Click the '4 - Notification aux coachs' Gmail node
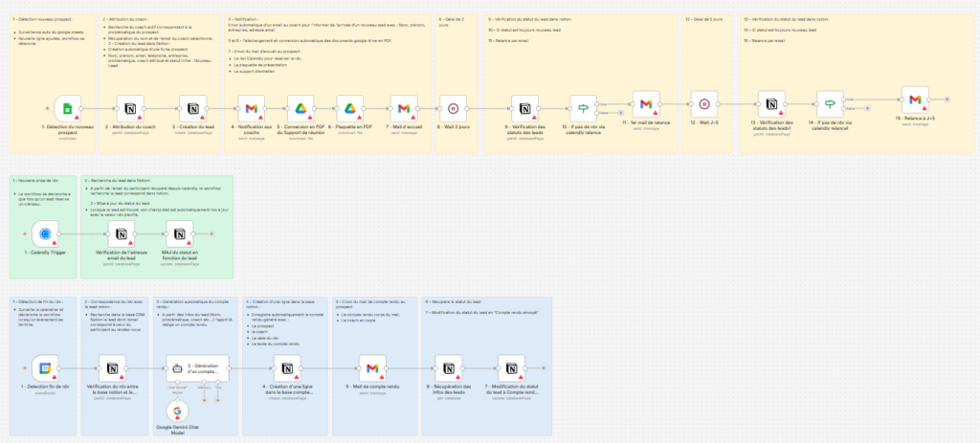This screenshot has height=443, width=980. (x=251, y=106)
